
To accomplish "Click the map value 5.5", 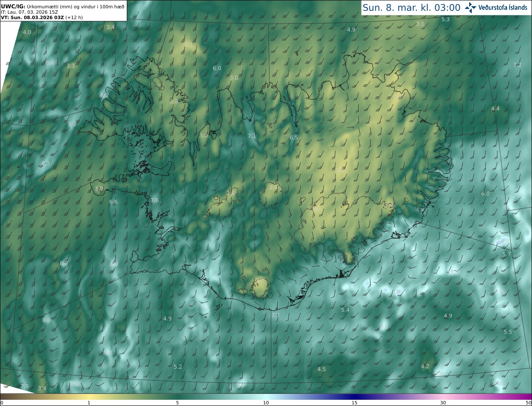I will click(x=508, y=332).
